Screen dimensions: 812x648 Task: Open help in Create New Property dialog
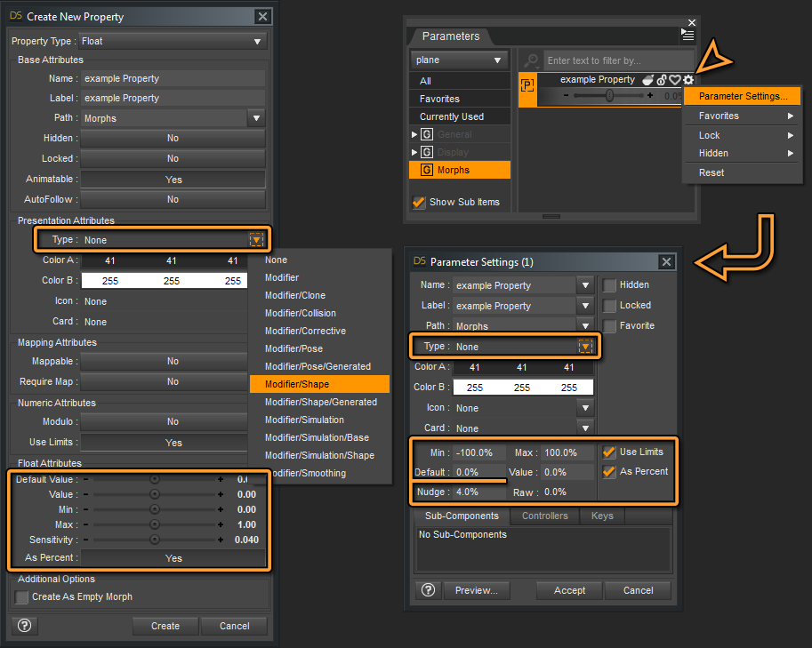[x=24, y=625]
